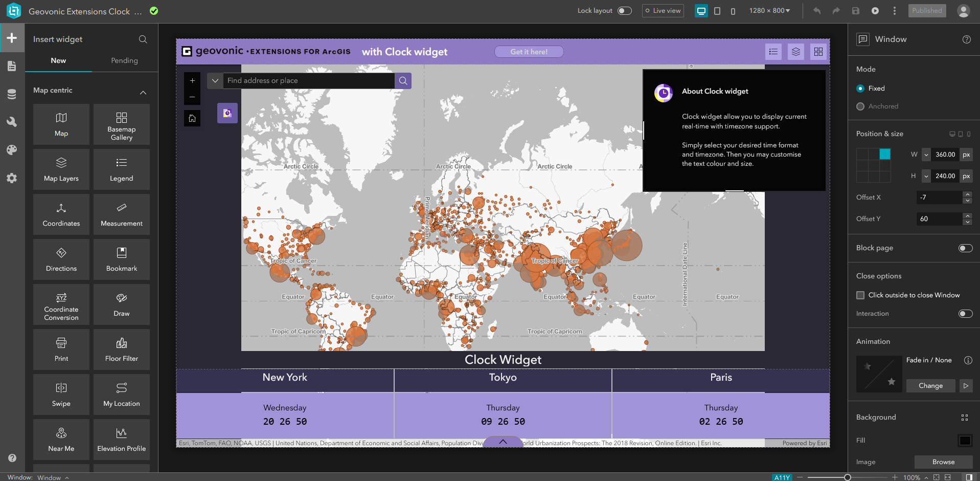This screenshot has height=481, width=980.
Task: Open the Utilities wrench panel
Action: coord(12,122)
